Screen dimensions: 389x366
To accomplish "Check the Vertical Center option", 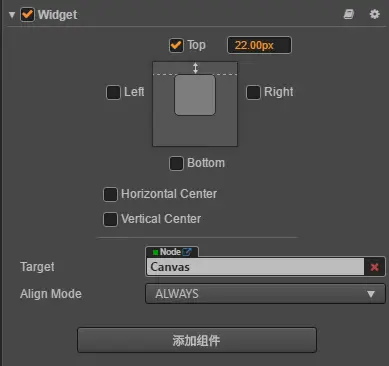I will (x=110, y=219).
